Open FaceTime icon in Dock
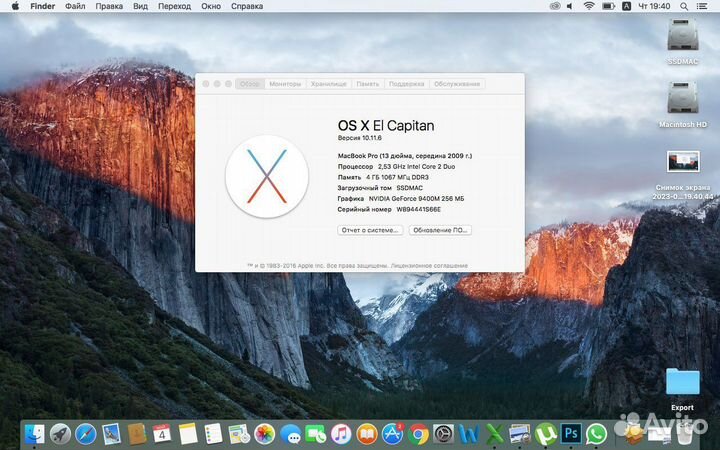Screen dimensions: 720x450 (315, 433)
